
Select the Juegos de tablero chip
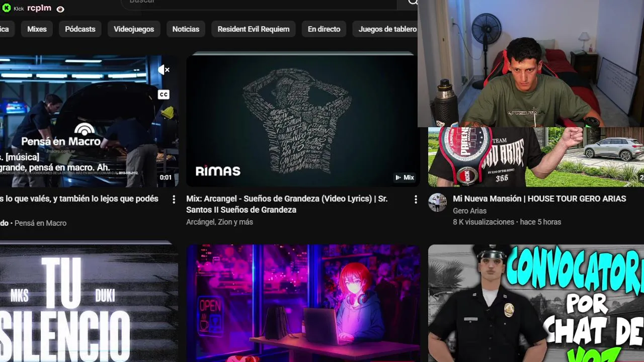click(x=385, y=29)
